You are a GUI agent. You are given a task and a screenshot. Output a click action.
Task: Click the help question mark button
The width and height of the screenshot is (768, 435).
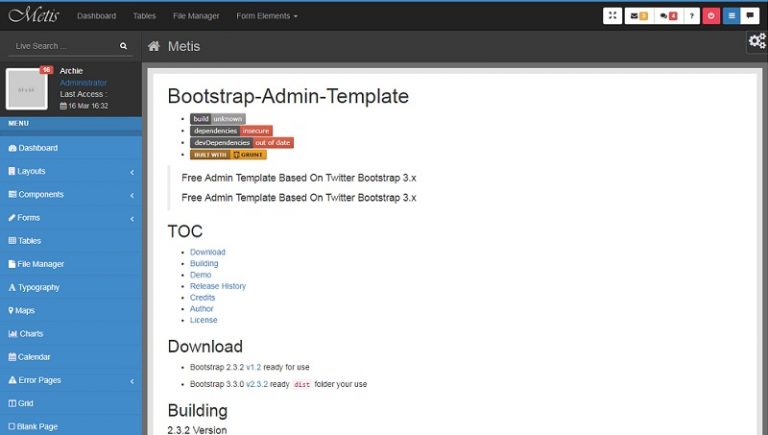coord(692,16)
